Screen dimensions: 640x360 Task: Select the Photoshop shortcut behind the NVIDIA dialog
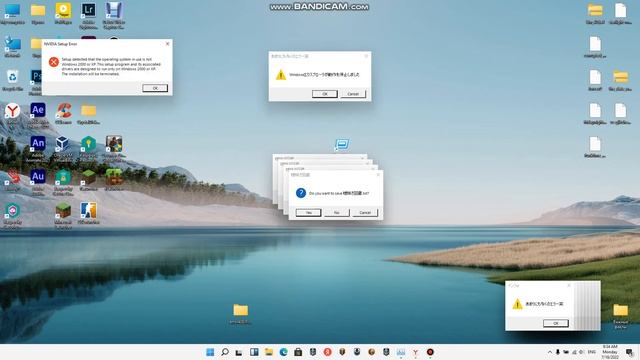[x=36, y=76]
